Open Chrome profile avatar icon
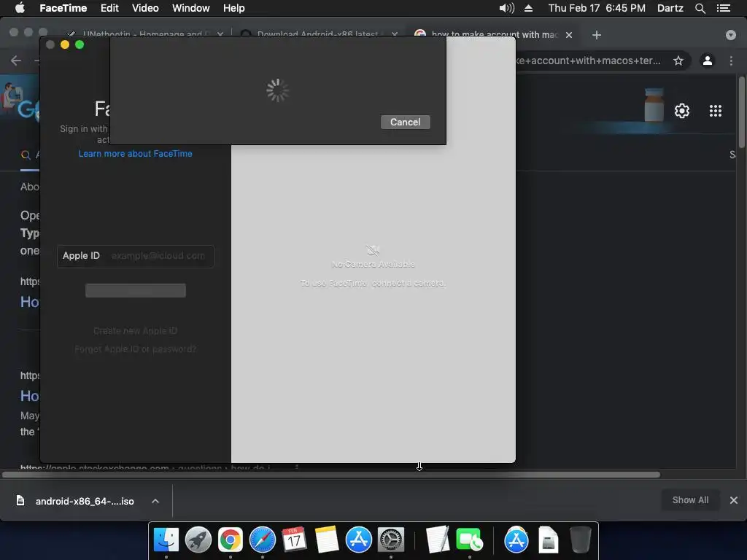This screenshot has width=747, height=560. pyautogui.click(x=708, y=61)
